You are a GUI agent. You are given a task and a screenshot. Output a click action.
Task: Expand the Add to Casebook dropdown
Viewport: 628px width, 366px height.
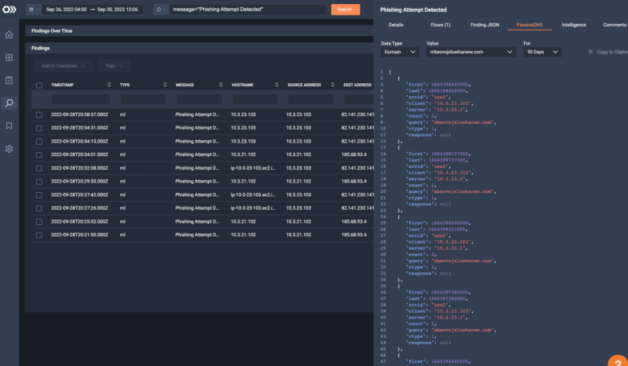point(63,66)
